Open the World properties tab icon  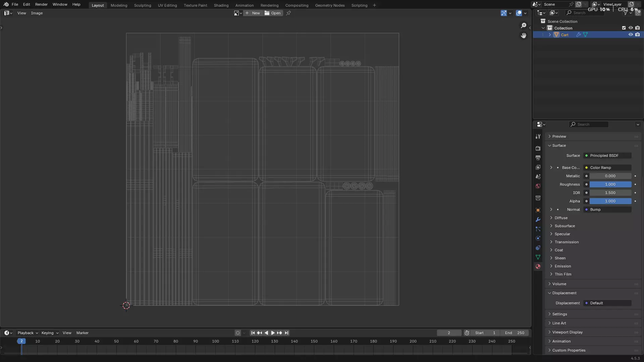pos(538,186)
